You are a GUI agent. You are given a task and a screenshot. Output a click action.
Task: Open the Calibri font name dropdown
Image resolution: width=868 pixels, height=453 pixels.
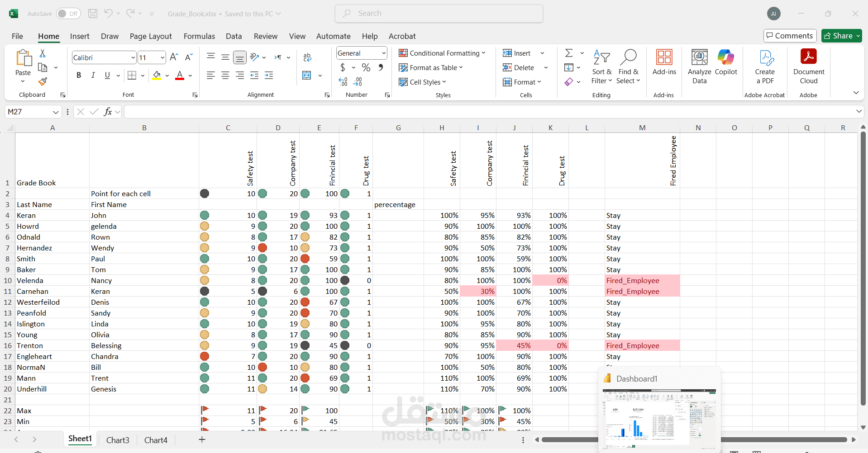[133, 57]
